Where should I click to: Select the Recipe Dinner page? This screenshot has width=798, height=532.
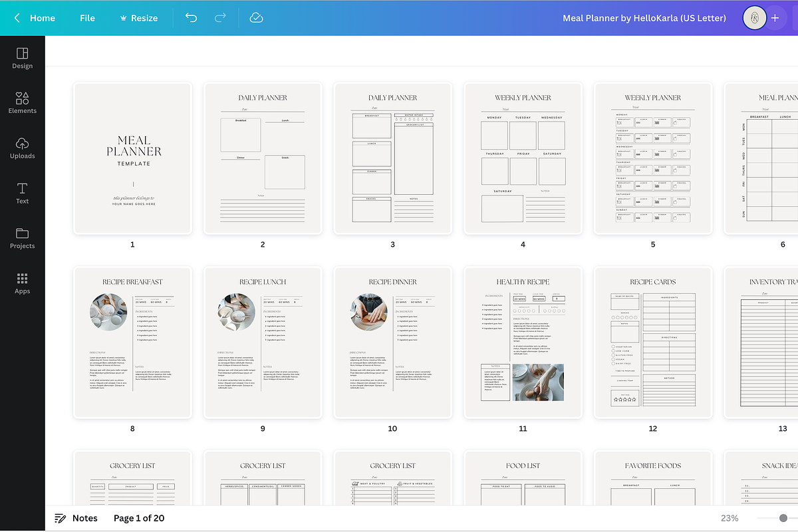coord(392,342)
